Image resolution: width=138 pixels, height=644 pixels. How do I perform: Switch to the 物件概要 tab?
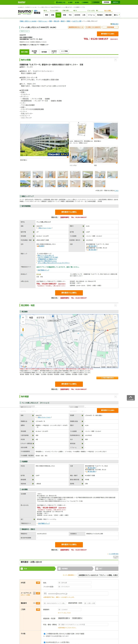(44, 52)
